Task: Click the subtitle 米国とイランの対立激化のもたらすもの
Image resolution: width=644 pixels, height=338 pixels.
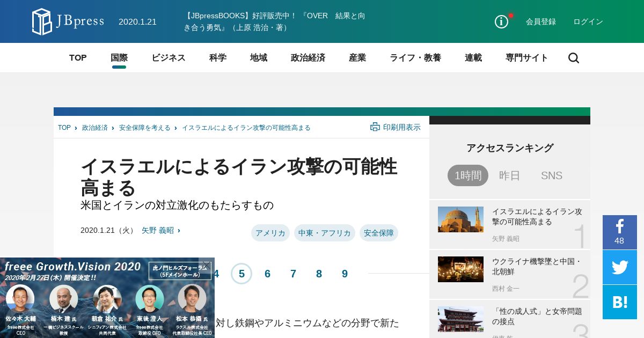Action: tap(177, 205)
